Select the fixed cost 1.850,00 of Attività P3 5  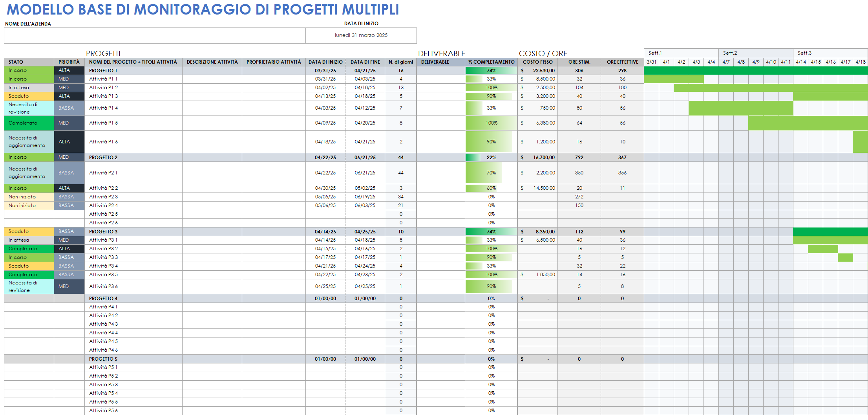click(x=537, y=275)
